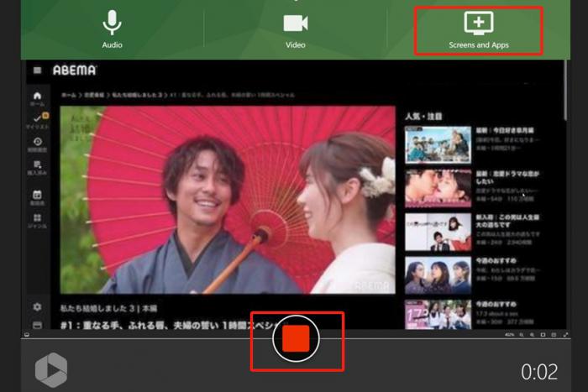Image resolution: width=588 pixels, height=392 pixels.
Task: Click the 人気・注目 section heading
Action: pos(423,117)
